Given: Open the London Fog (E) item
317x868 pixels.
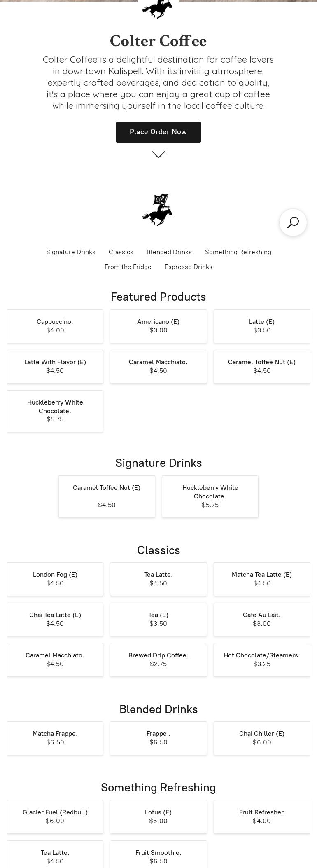Looking at the screenshot, I should pyautogui.click(x=55, y=579).
